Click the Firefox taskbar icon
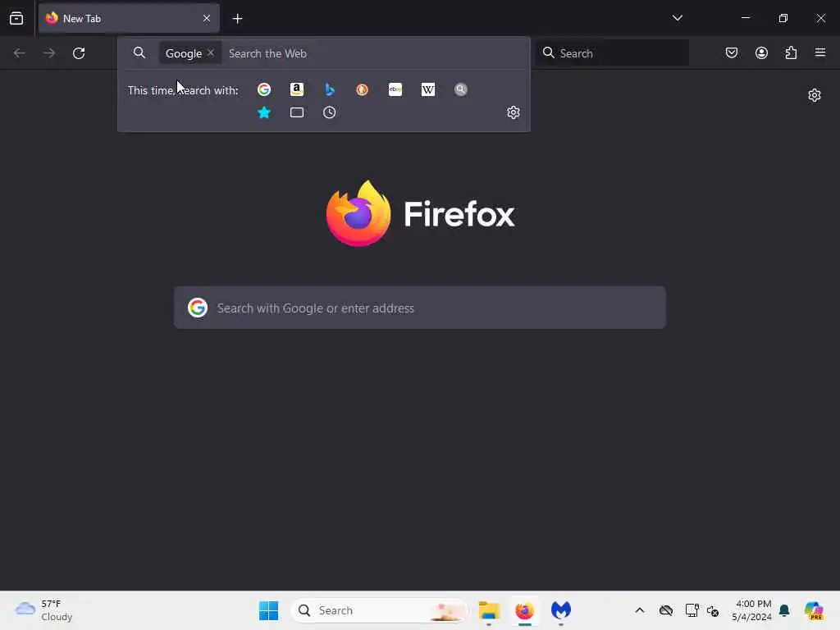This screenshot has height=630, width=840. click(x=524, y=610)
